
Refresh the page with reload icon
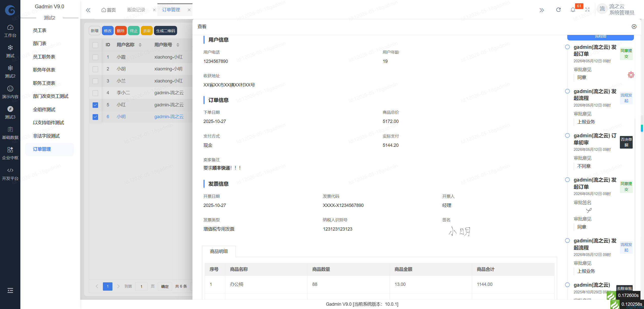pos(558,10)
